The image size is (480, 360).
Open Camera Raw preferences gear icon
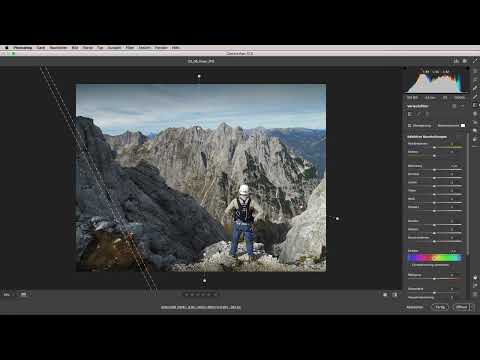pyautogui.click(x=465, y=61)
